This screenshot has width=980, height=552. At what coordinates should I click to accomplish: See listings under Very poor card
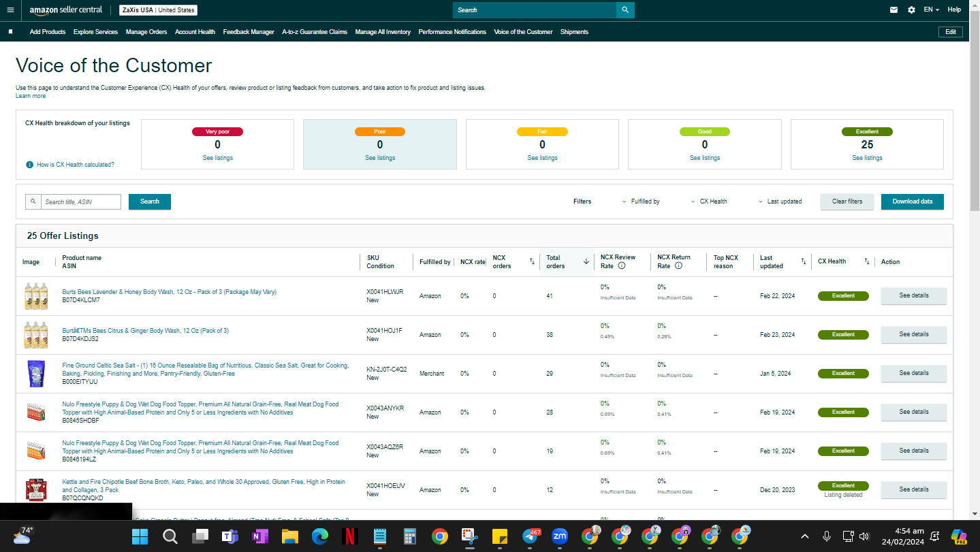[x=217, y=158]
